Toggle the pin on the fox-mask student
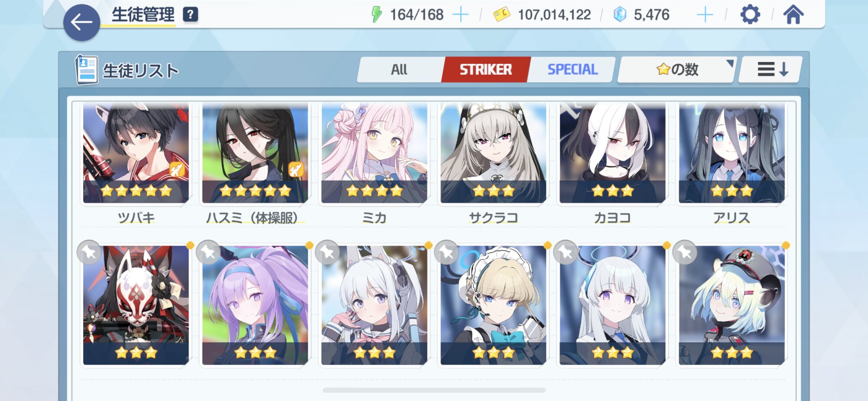This screenshot has width=868, height=401. pyautogui.click(x=89, y=252)
